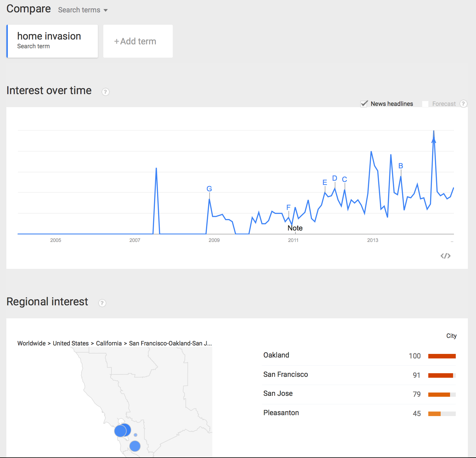Image resolution: width=476 pixels, height=458 pixels.
Task: Open the Pleasanton city row
Action: [359, 413]
